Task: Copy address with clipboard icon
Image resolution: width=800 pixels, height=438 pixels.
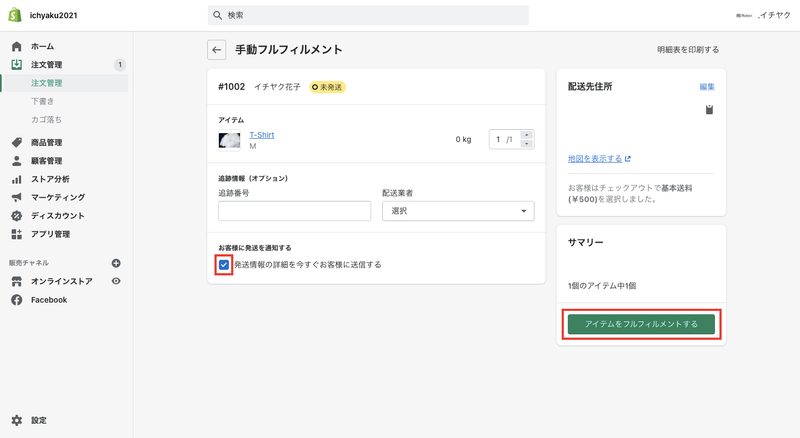Action: tap(709, 110)
